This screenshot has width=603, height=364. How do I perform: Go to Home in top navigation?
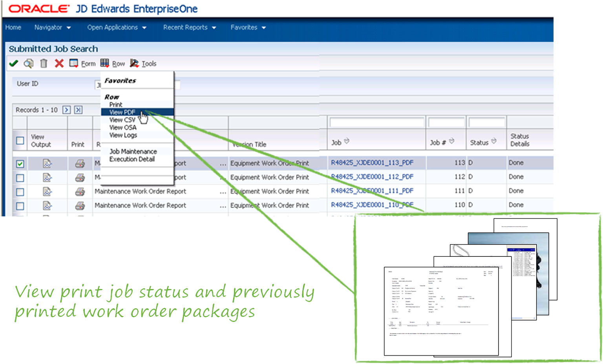[x=13, y=27]
